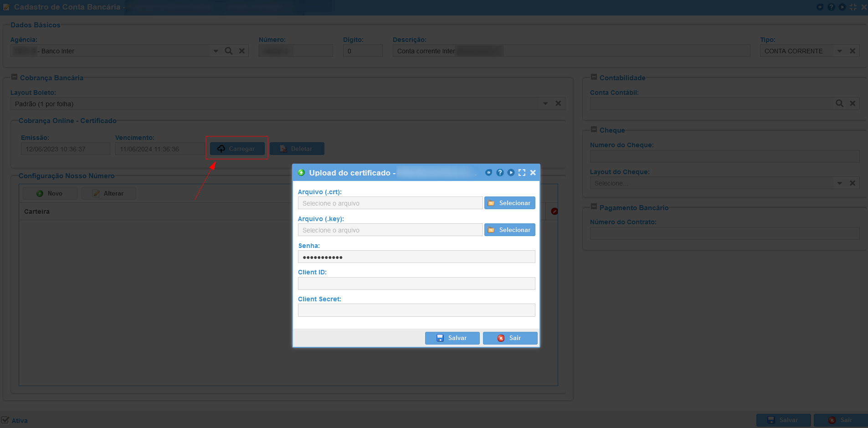Collapse the Contabilidade section

pyautogui.click(x=594, y=77)
